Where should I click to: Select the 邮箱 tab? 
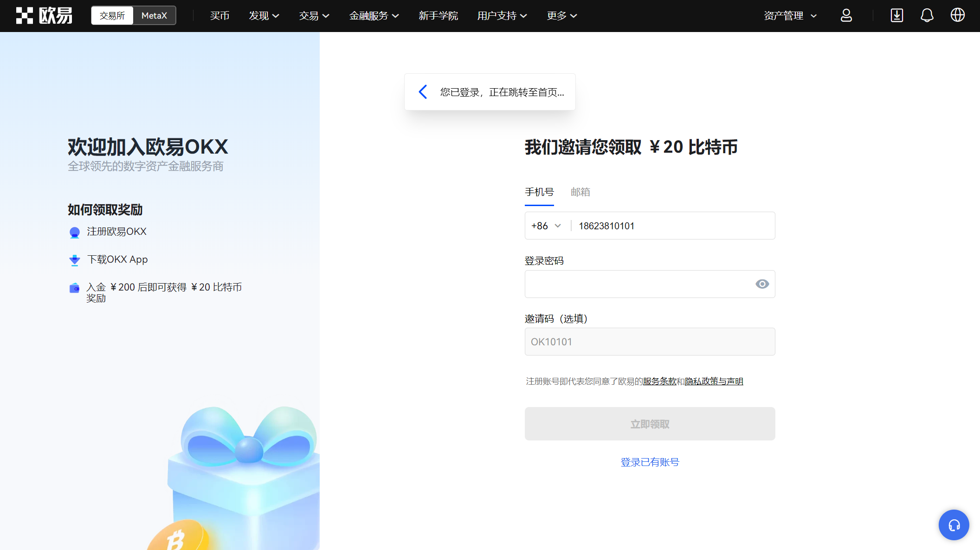point(580,192)
